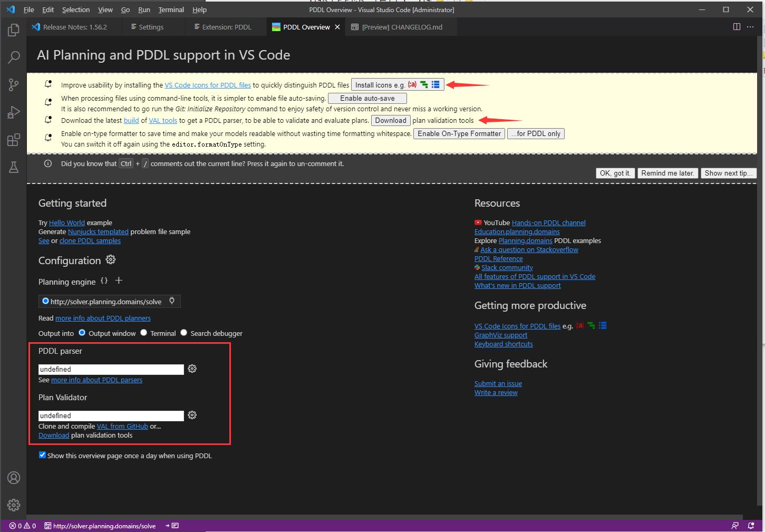Open the Go menu
765x532 pixels.
point(125,9)
